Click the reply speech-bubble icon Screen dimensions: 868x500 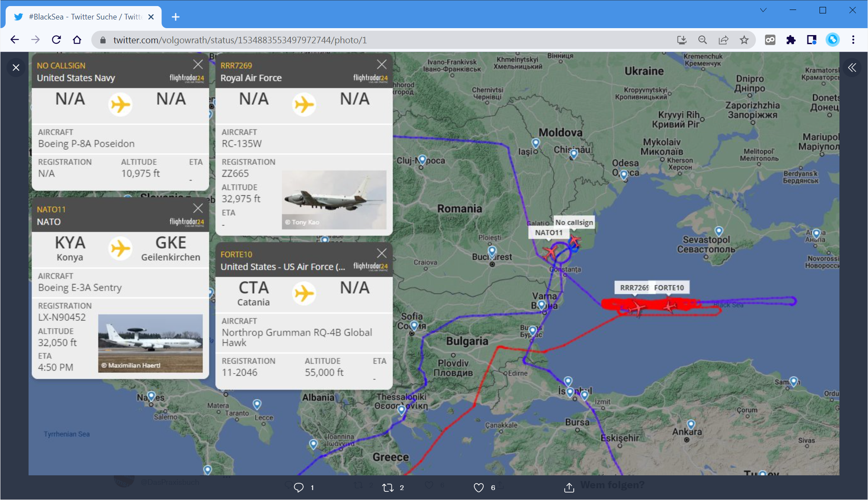299,487
